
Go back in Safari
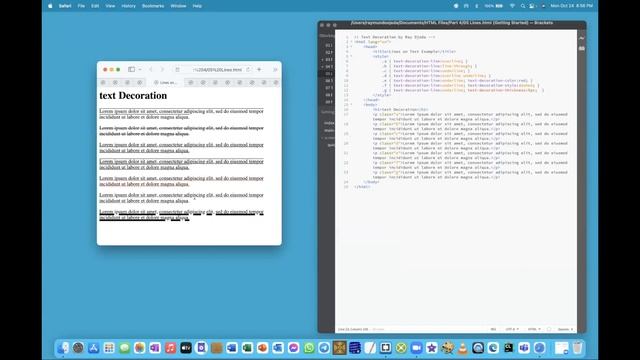coord(151,69)
